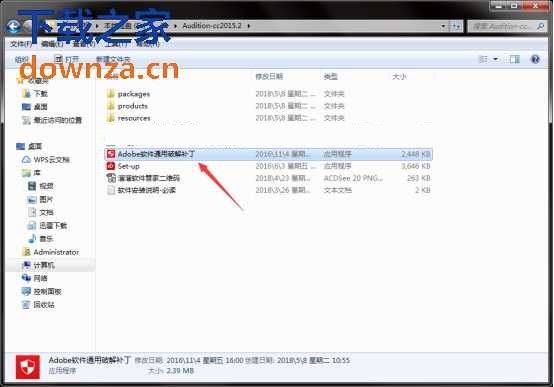Select the products folder icon
This screenshot has height=387, width=554.
coord(111,106)
